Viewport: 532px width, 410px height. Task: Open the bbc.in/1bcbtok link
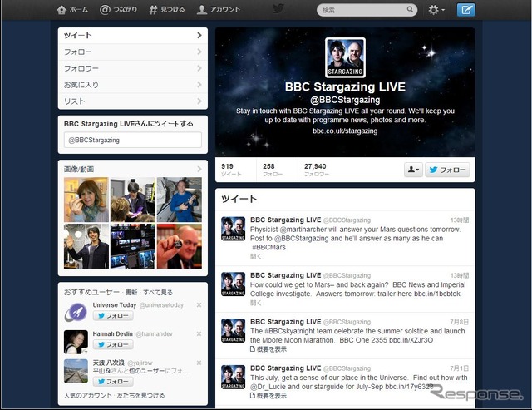[437, 294]
